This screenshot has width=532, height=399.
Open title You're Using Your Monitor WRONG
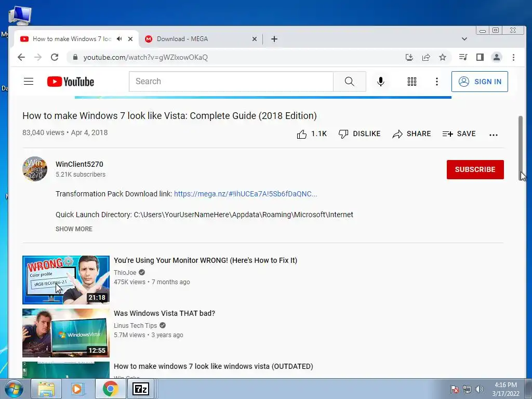(x=205, y=261)
